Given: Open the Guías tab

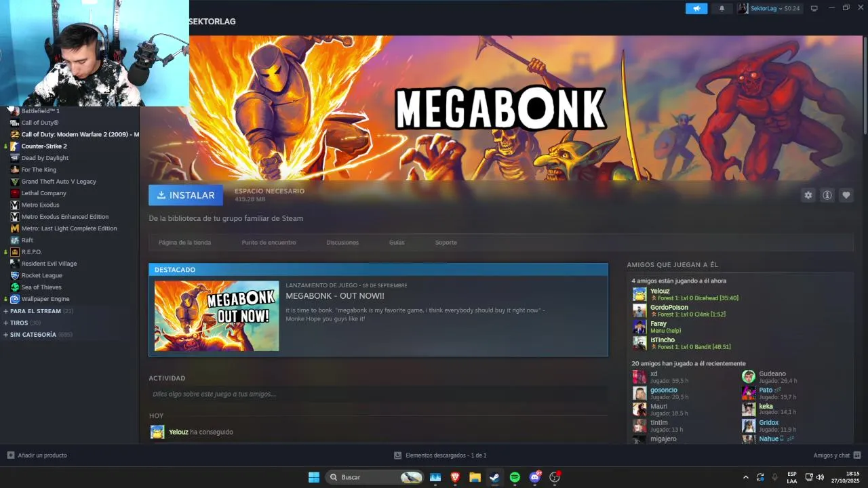Looking at the screenshot, I should [397, 243].
